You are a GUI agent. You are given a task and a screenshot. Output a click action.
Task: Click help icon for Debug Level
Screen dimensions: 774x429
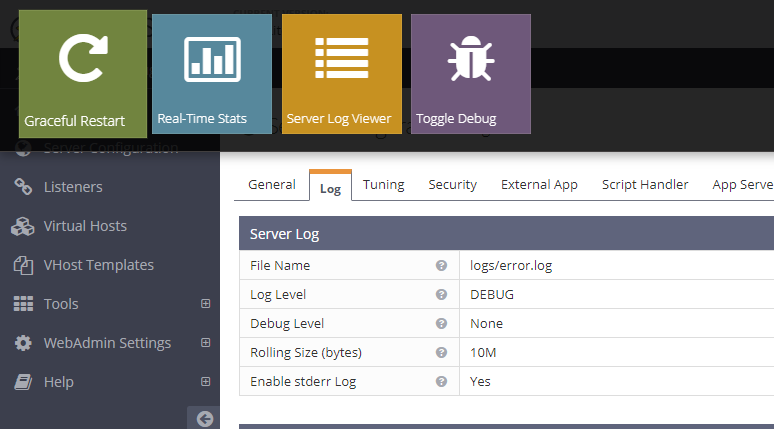tap(441, 323)
